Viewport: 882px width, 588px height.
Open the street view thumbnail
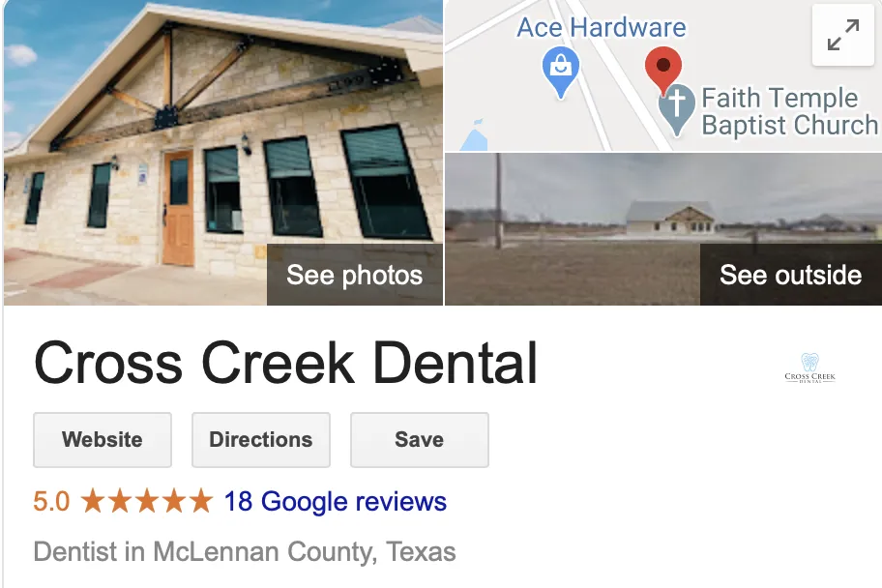click(x=663, y=229)
